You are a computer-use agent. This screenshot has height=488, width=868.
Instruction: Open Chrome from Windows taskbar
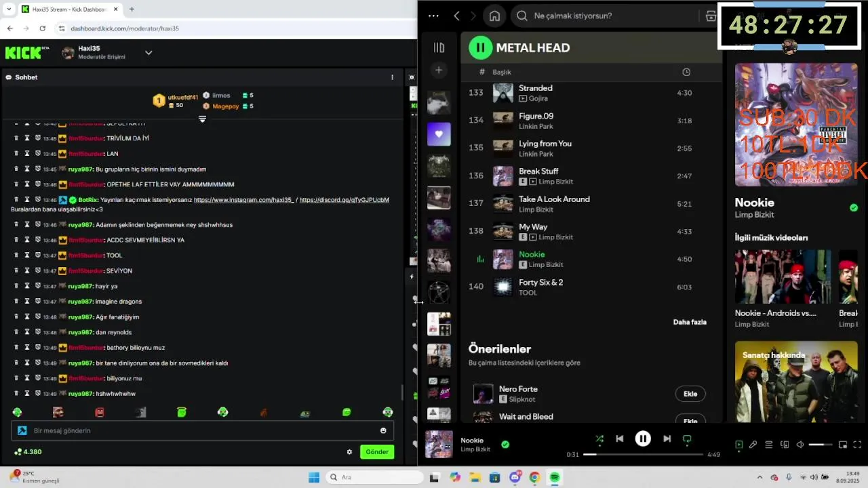534,477
